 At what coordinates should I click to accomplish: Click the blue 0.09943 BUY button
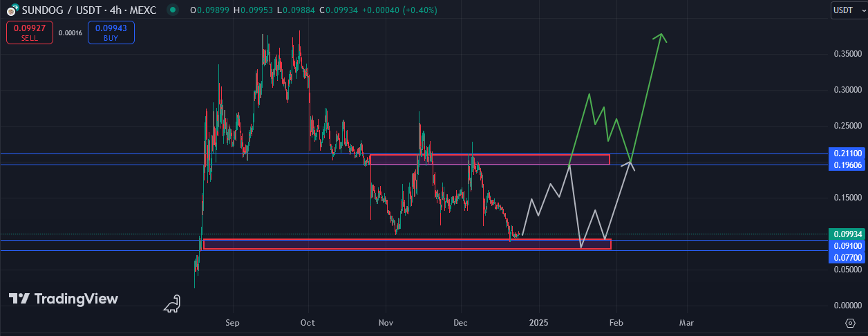(x=111, y=32)
